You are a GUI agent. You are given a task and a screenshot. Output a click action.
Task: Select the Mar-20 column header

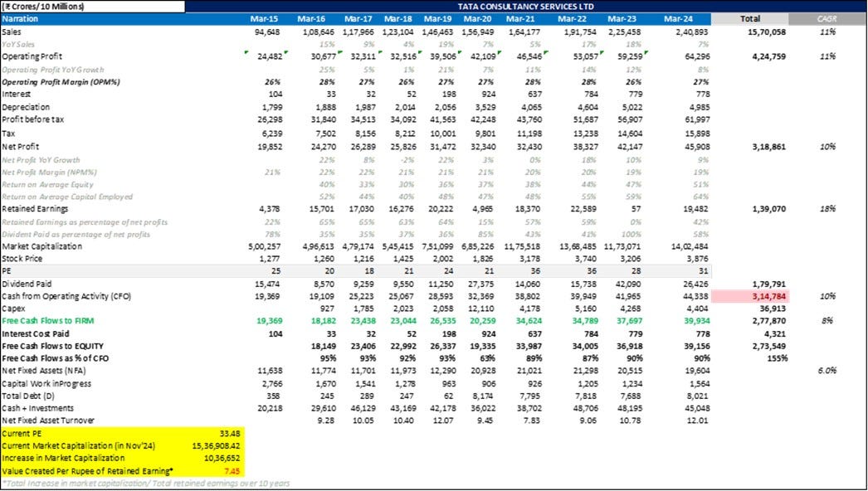pos(478,19)
